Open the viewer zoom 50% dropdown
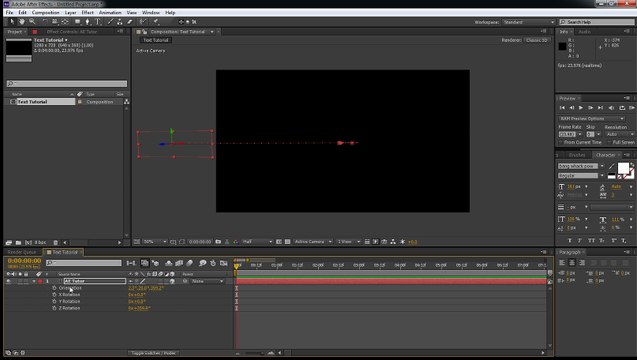The width and height of the screenshot is (637, 360). point(155,242)
